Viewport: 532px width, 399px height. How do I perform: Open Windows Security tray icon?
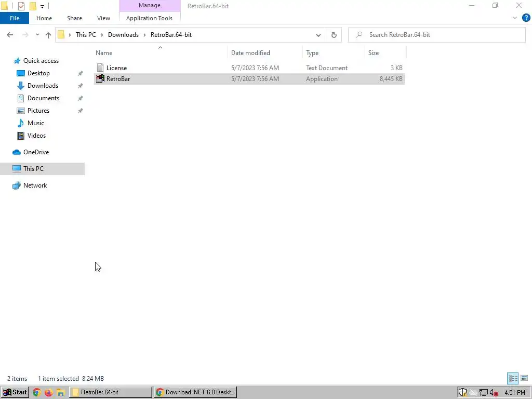point(462,393)
